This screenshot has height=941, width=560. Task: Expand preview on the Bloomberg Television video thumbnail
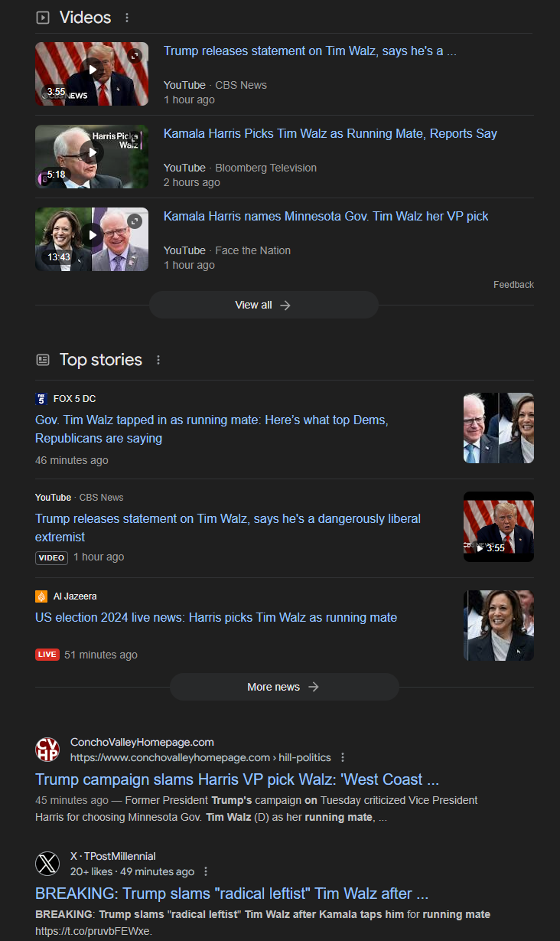click(135, 139)
